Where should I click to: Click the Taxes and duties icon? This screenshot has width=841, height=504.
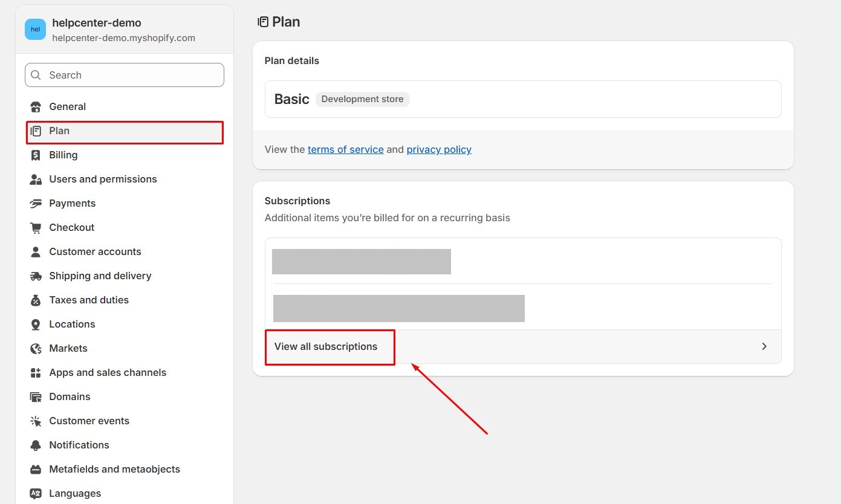(36, 300)
